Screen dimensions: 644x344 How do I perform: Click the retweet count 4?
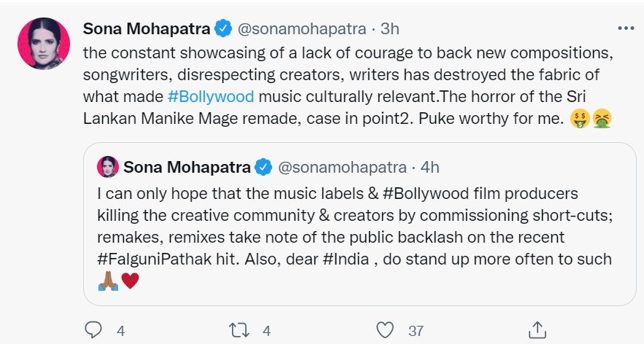pos(266,330)
